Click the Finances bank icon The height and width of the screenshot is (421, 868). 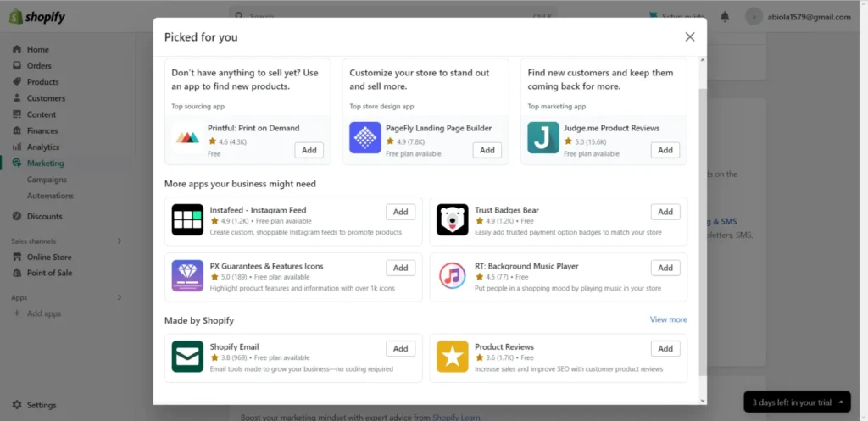tap(17, 130)
